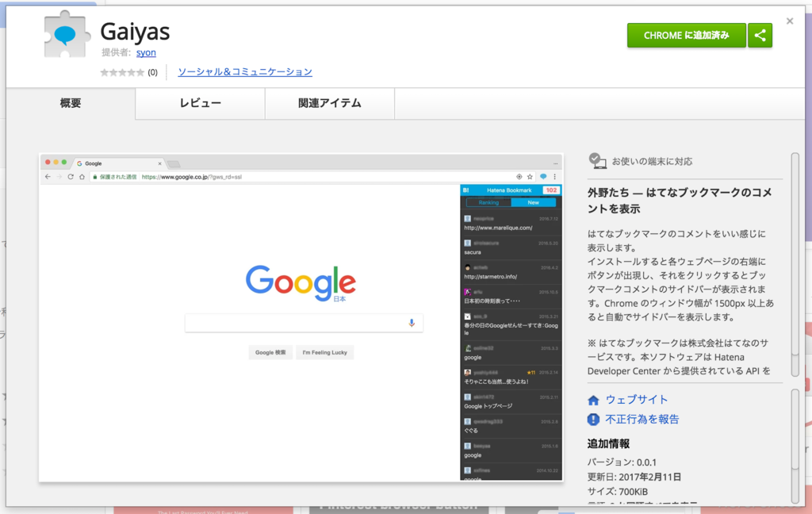Click the share icon button
The height and width of the screenshot is (514, 812).
coord(760,35)
